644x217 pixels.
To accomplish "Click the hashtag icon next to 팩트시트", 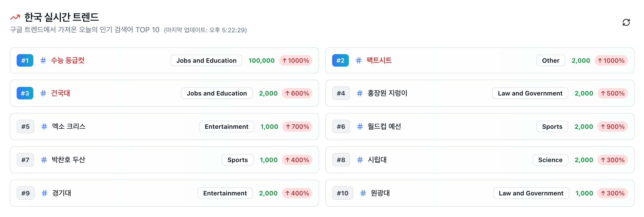I will click(359, 60).
